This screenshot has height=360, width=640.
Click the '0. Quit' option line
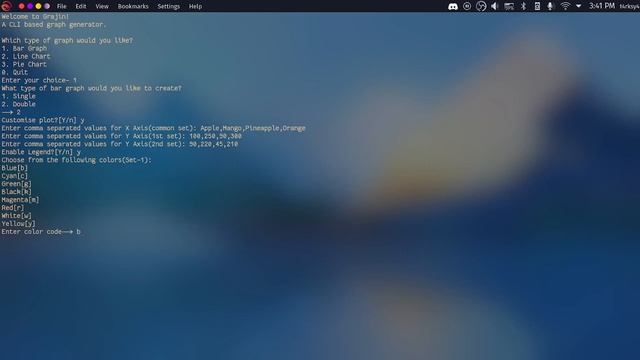pyautogui.click(x=15, y=72)
